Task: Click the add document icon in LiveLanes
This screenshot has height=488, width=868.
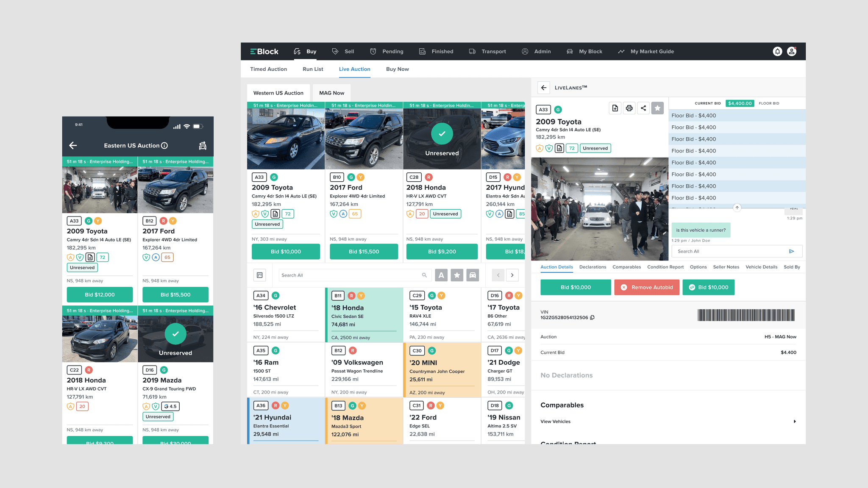Action: pyautogui.click(x=615, y=108)
